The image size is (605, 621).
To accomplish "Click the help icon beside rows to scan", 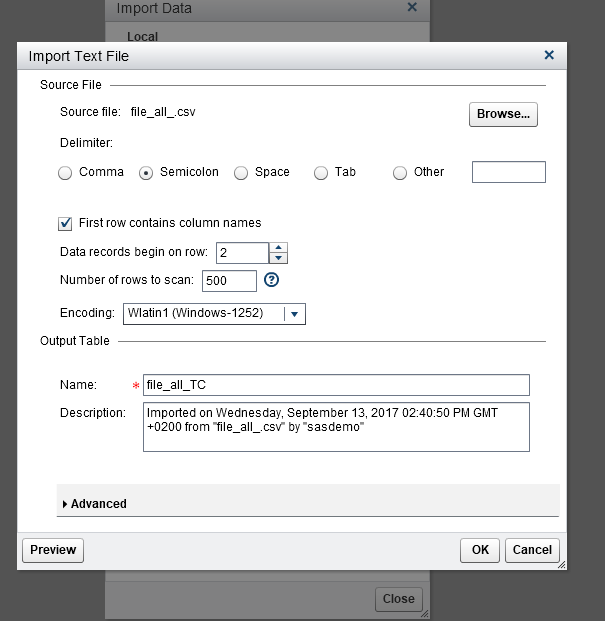I will click(270, 280).
